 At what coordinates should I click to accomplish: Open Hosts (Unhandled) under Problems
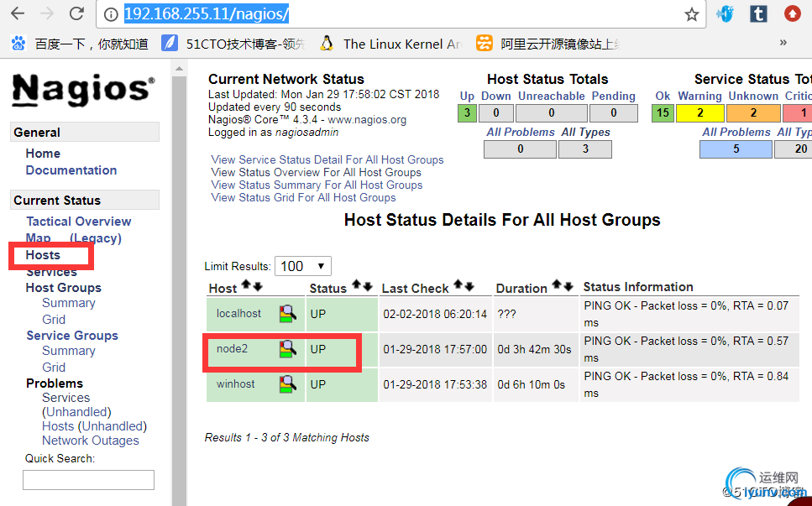95,426
